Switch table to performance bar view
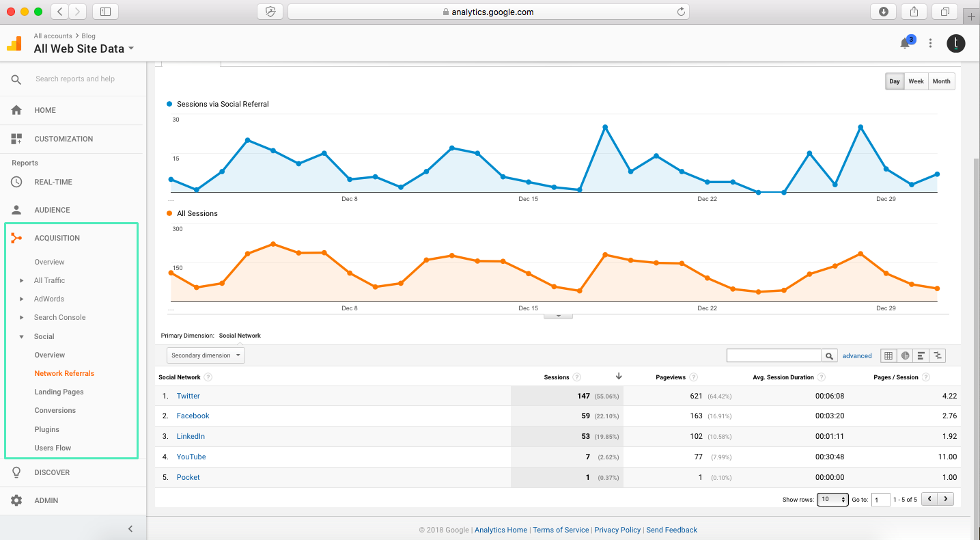Image resolution: width=980 pixels, height=540 pixels. click(x=921, y=355)
